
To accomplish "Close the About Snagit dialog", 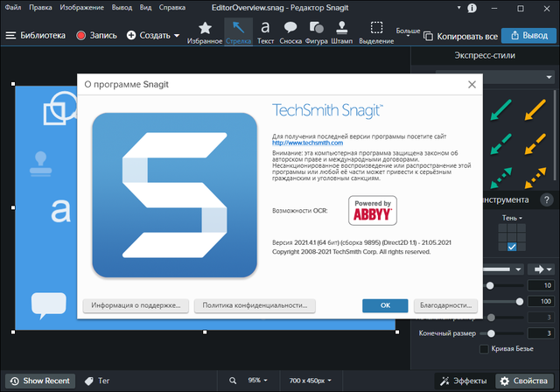I will 472,84.
